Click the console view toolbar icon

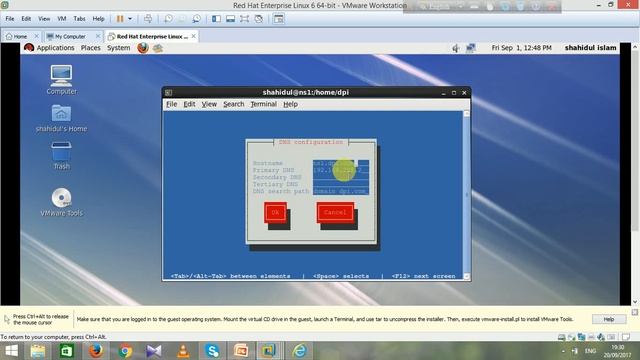[279, 19]
